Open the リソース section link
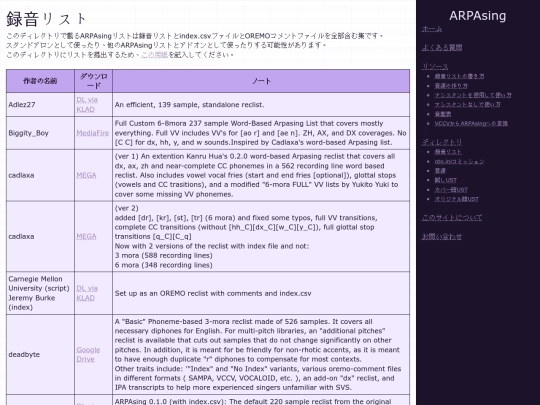The image size is (540, 405). 435,66
